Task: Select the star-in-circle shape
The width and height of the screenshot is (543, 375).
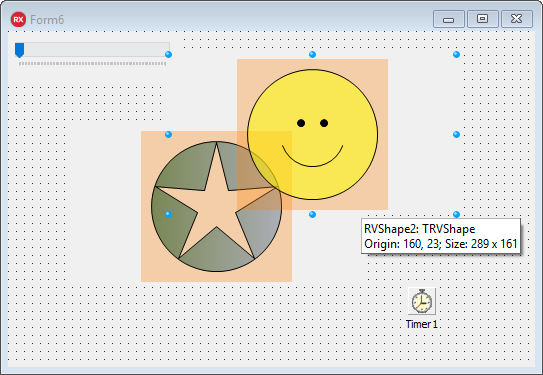Action: 216,206
